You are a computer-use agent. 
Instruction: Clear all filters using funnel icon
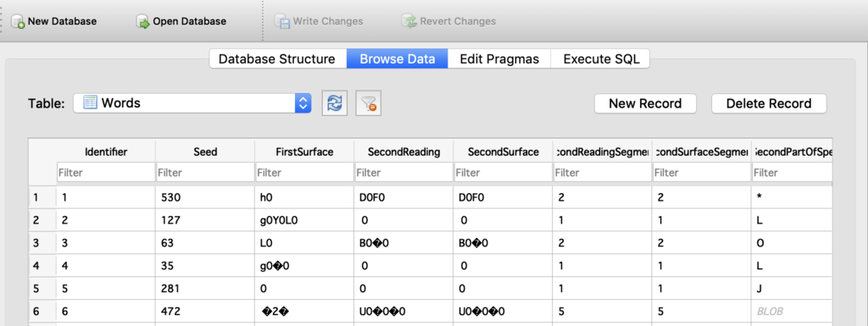click(368, 103)
